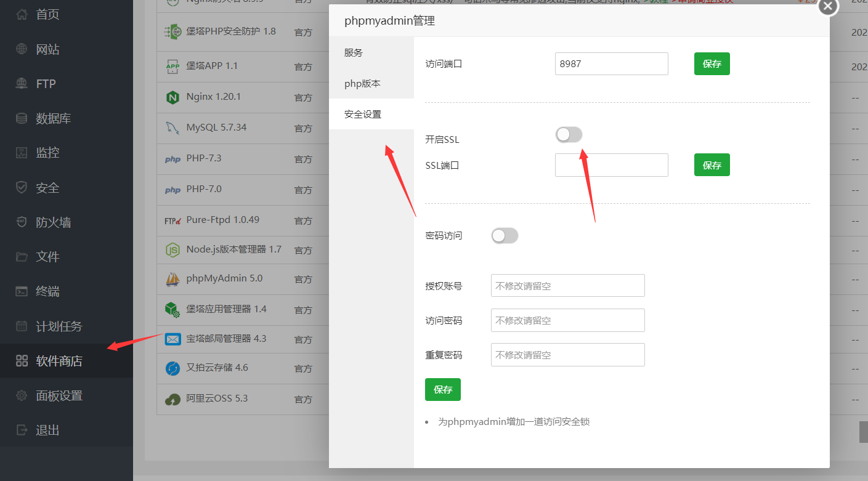
Task: Select the 安全设置 tab
Action: click(371, 115)
